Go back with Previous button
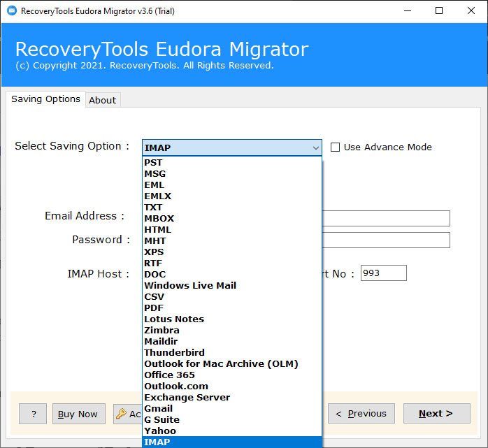 [x=361, y=414]
